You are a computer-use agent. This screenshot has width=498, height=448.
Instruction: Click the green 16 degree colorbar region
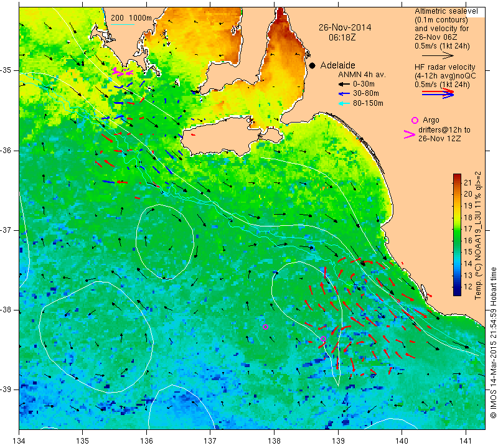pyautogui.click(x=457, y=240)
